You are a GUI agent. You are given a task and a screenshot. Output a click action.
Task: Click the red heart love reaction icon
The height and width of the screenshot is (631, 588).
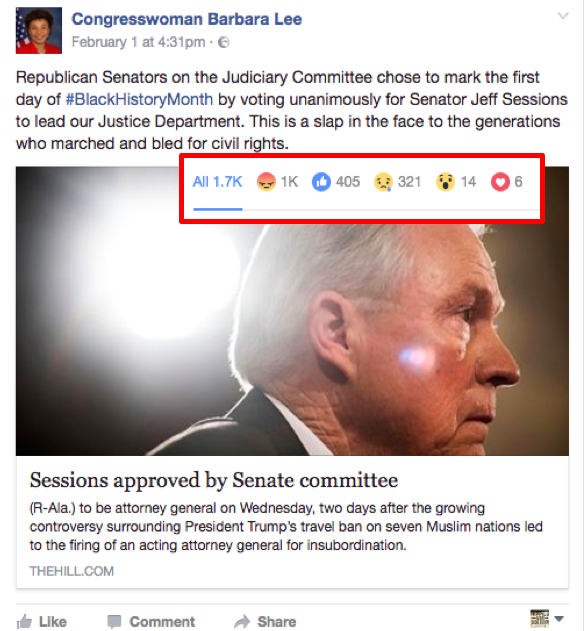500,182
